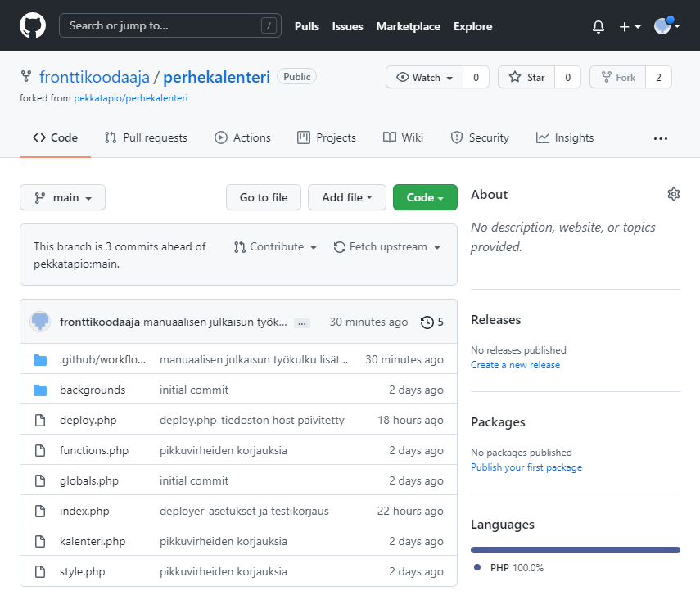Open Marketplace in the top navigation
This screenshot has height=595, width=700.
[408, 26]
